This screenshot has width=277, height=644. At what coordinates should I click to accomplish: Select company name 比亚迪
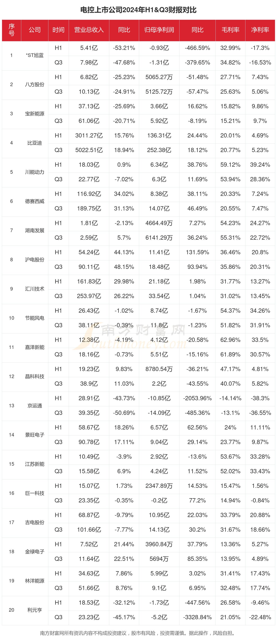pyautogui.click(x=35, y=143)
